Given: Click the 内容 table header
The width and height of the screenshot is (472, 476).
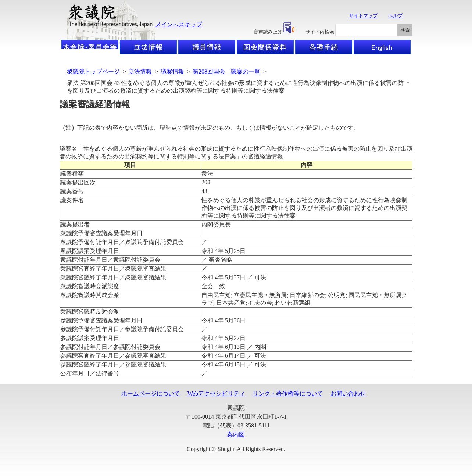Looking at the screenshot, I should [x=307, y=165].
